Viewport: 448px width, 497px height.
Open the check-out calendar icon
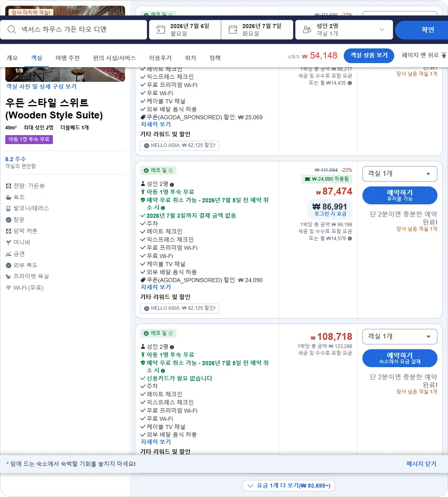(x=233, y=29)
